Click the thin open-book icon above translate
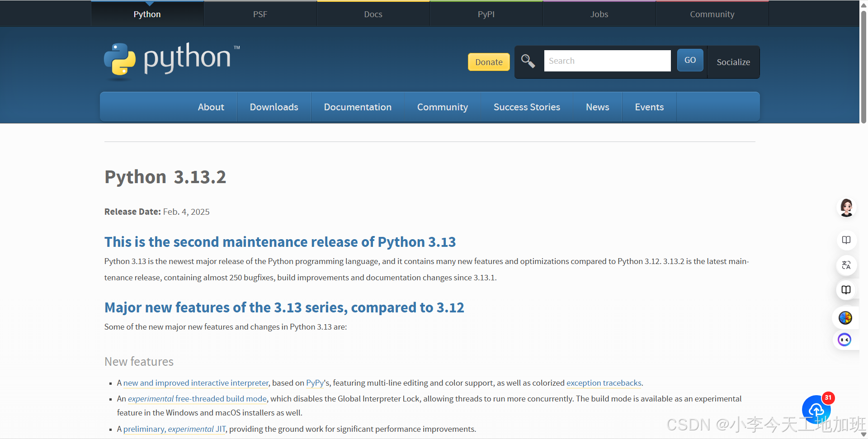Screen dimensions: 868x439 click(846, 240)
